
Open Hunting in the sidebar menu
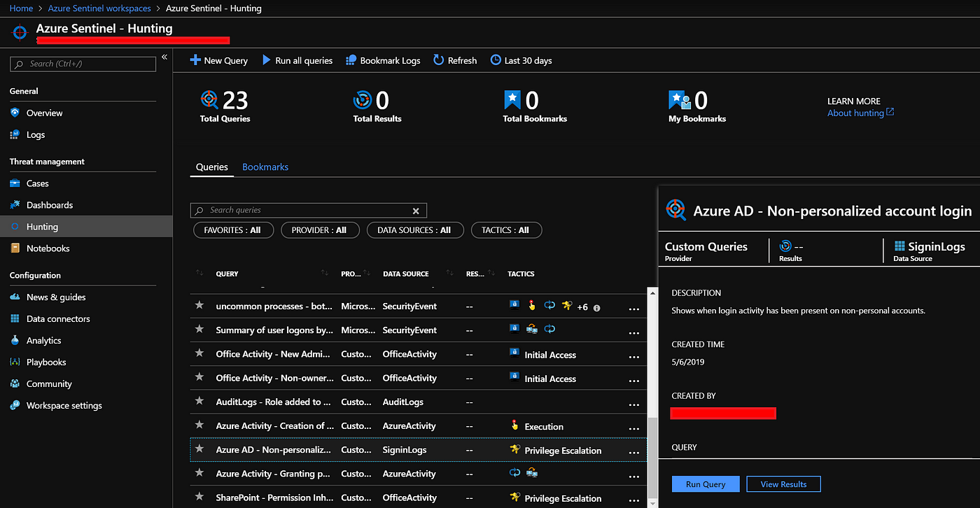[x=86, y=227]
